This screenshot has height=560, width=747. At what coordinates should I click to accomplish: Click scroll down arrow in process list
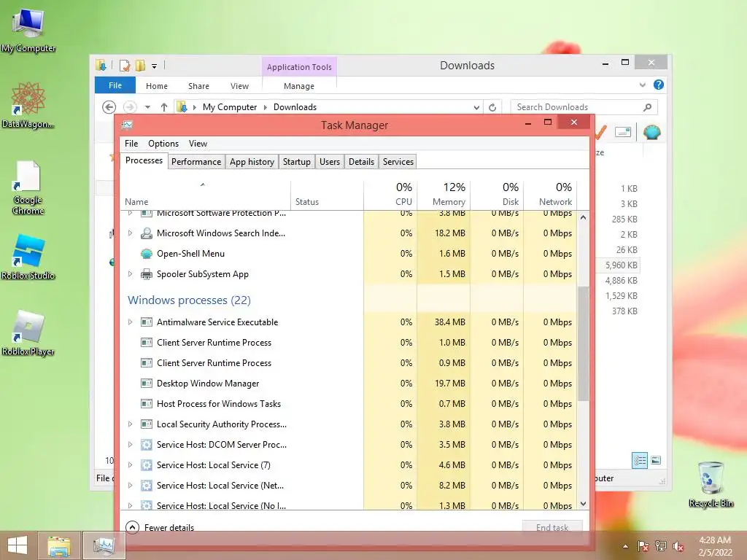583,504
